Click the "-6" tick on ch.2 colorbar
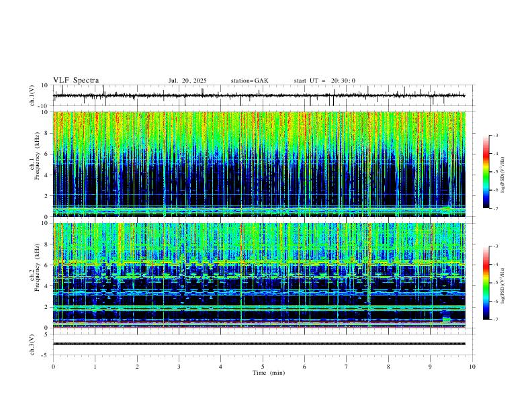The width and height of the screenshot is (532, 411). 495,301
